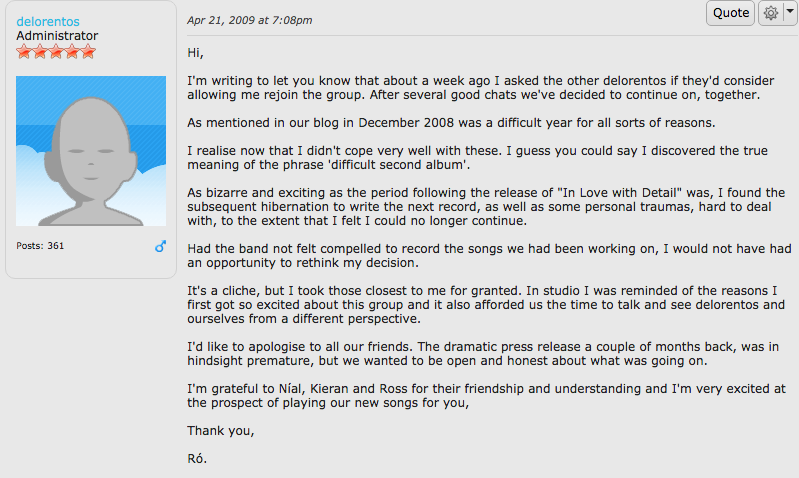Click the paragraph starting 'Had the band'
The image size is (799, 478).
[x=489, y=256]
